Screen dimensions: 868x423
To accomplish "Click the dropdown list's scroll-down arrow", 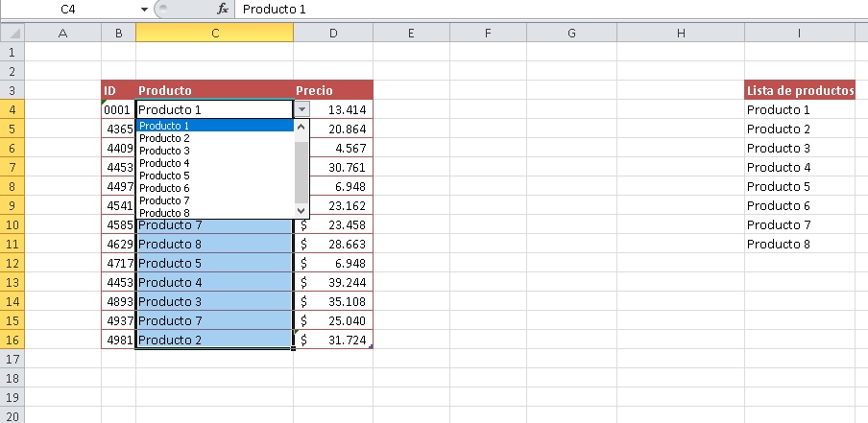I will (x=301, y=210).
